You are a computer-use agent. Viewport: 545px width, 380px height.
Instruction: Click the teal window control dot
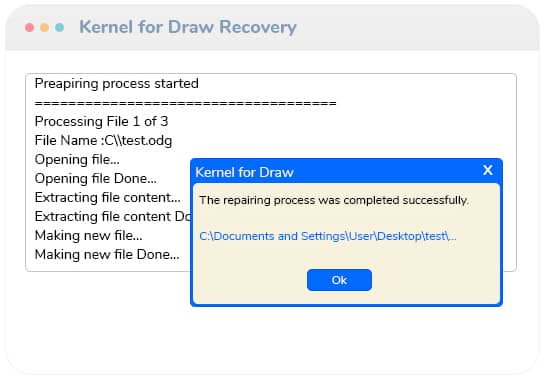click(x=59, y=27)
